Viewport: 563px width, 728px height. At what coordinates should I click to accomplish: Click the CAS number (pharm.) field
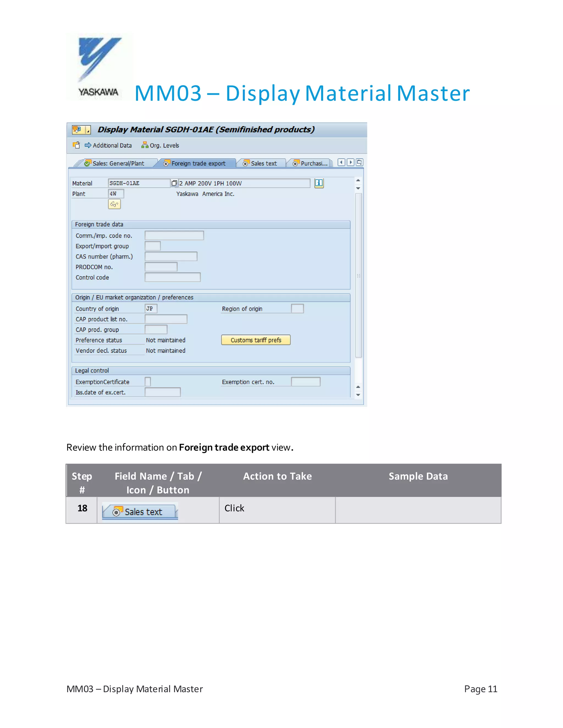point(171,256)
